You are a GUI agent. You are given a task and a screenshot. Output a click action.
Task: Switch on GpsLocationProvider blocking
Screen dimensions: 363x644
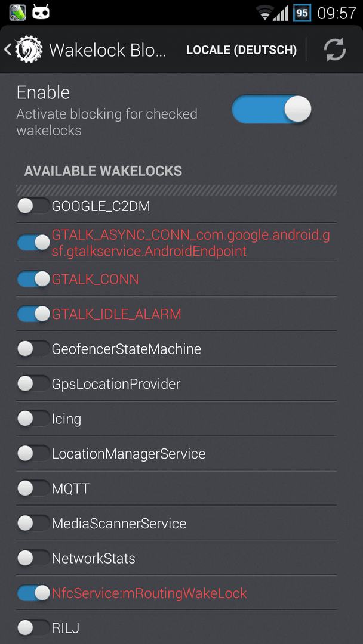[33, 383]
